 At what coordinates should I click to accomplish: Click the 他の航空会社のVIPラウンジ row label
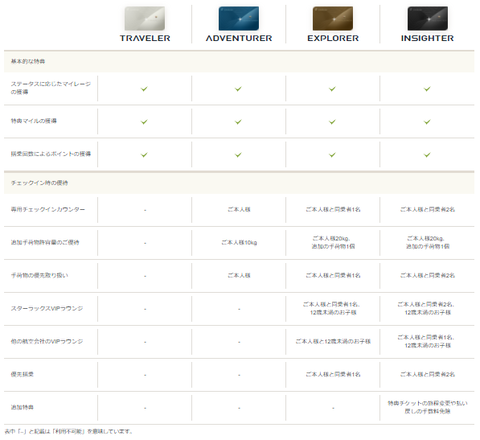coord(47,341)
